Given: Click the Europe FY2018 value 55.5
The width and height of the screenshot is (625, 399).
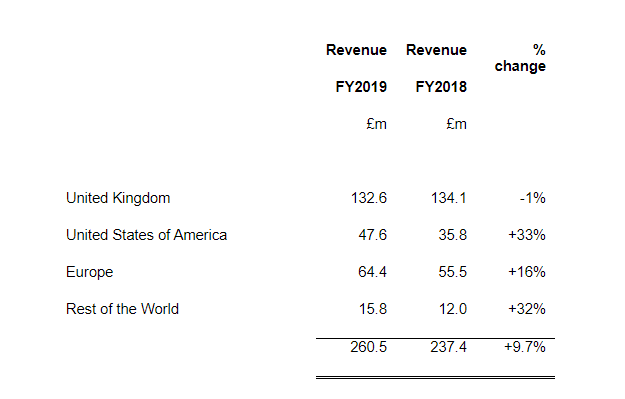Looking at the screenshot, I should click(x=452, y=272).
